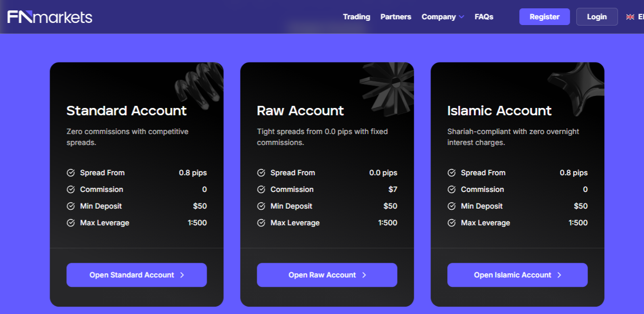Click check icon beside Standard Min Deposit
Viewport: 644px width, 314px height.
coord(71,206)
